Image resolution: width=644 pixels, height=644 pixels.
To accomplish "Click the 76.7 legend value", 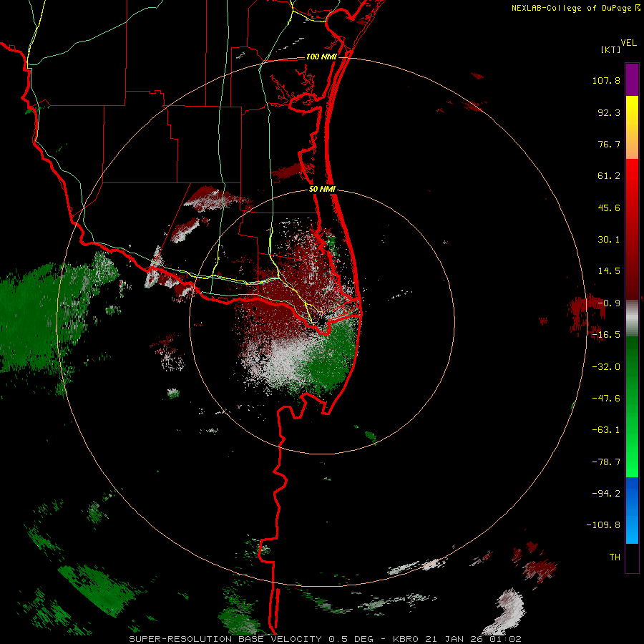I will click(609, 144).
